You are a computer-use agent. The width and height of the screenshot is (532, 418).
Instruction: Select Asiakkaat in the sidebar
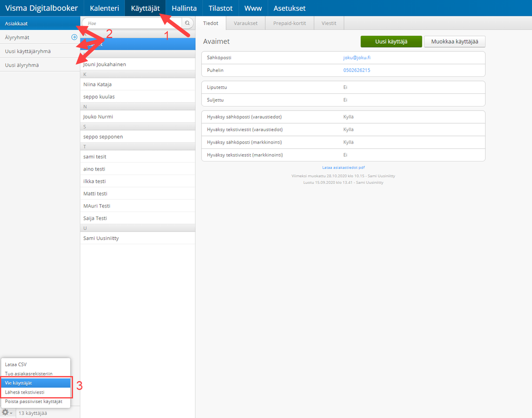click(x=40, y=23)
